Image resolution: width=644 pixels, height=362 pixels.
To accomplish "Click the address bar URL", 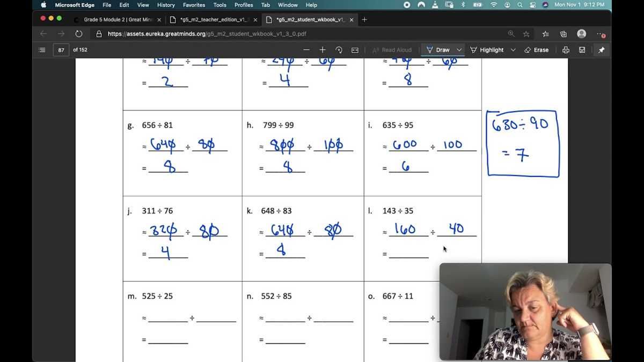I will click(207, 34).
